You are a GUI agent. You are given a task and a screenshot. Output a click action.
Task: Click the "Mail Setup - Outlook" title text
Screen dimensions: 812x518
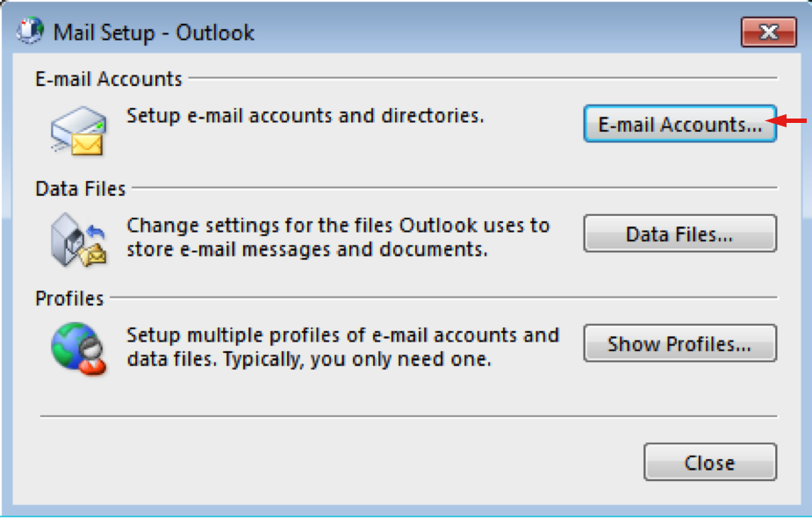point(154,33)
